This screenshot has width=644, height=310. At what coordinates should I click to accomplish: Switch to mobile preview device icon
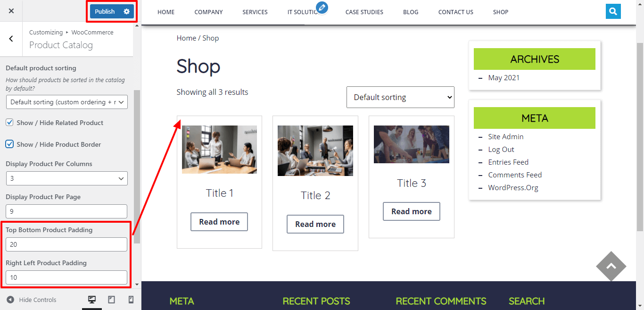tap(131, 300)
